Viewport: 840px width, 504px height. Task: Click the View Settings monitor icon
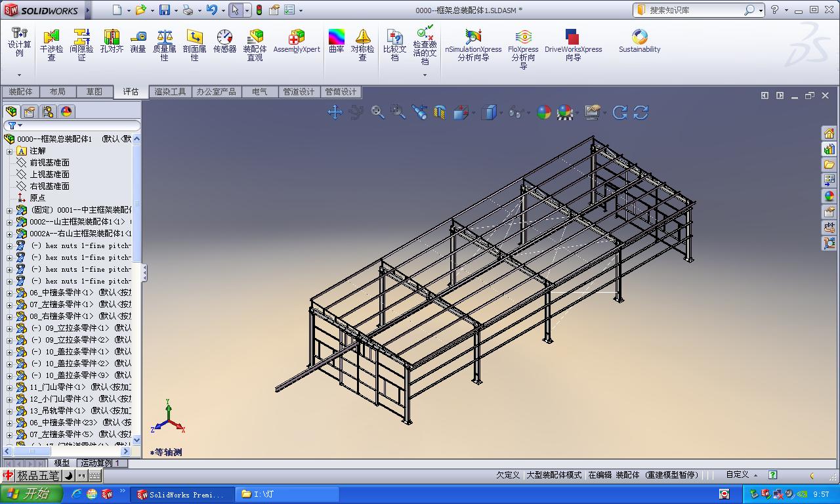pos(592,112)
